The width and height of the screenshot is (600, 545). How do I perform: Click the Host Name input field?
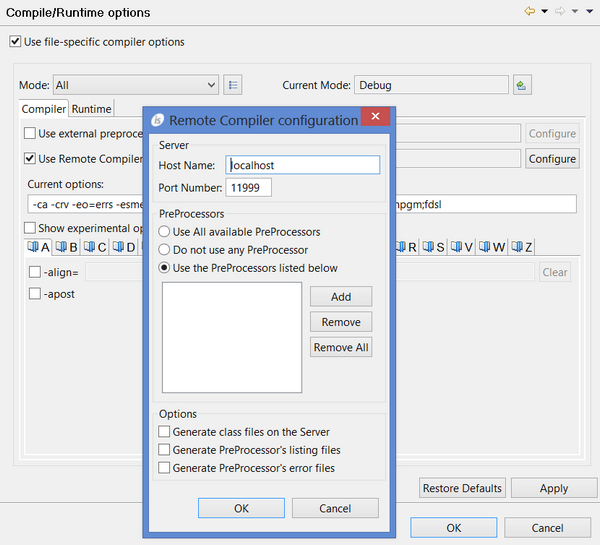pyautogui.click(x=303, y=165)
